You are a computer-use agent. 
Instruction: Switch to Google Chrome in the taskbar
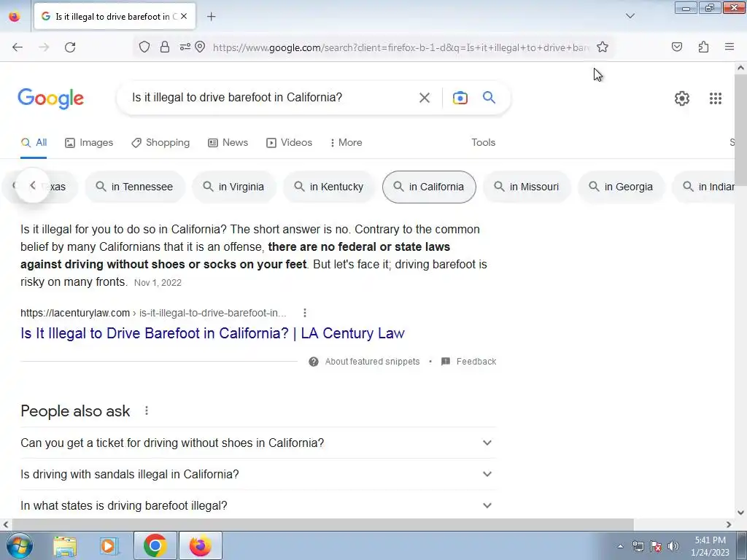tap(155, 545)
